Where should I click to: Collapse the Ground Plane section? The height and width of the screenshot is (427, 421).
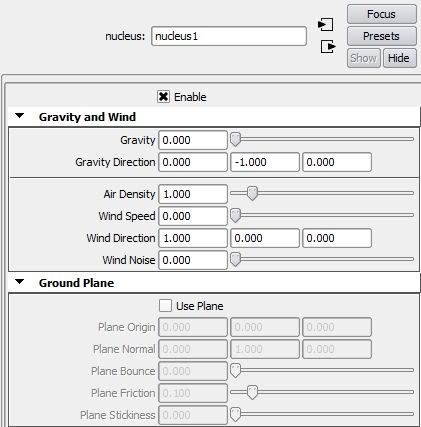[x=20, y=282]
